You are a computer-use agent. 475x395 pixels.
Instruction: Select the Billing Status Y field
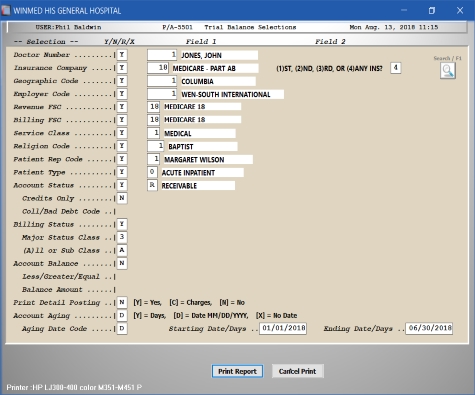(x=122, y=224)
